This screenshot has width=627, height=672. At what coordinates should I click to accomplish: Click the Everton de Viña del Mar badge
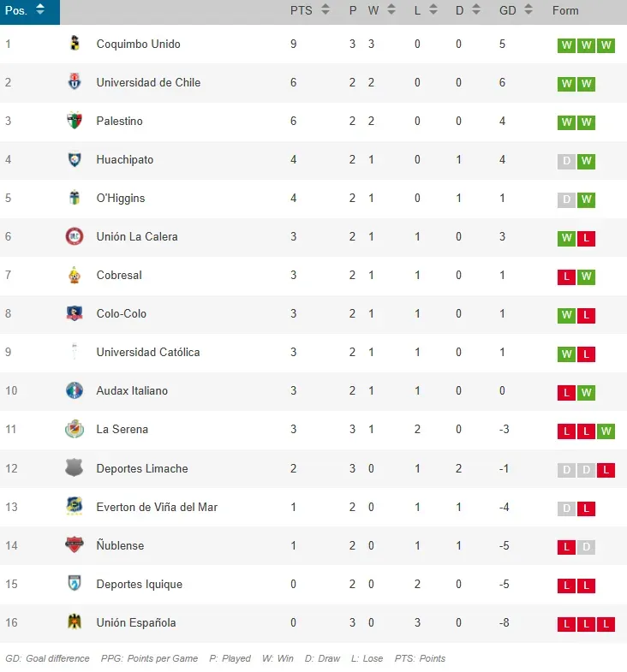click(x=75, y=507)
